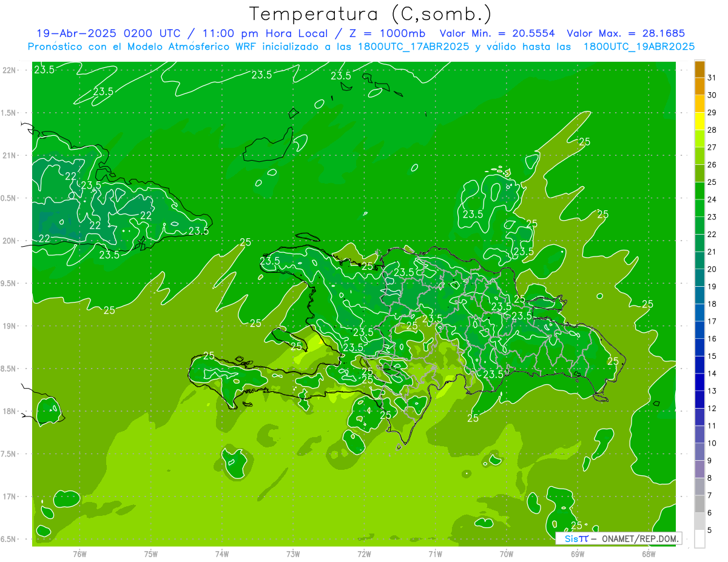Click the color bar label "15"
This screenshot has height=562, width=728.
(x=712, y=356)
